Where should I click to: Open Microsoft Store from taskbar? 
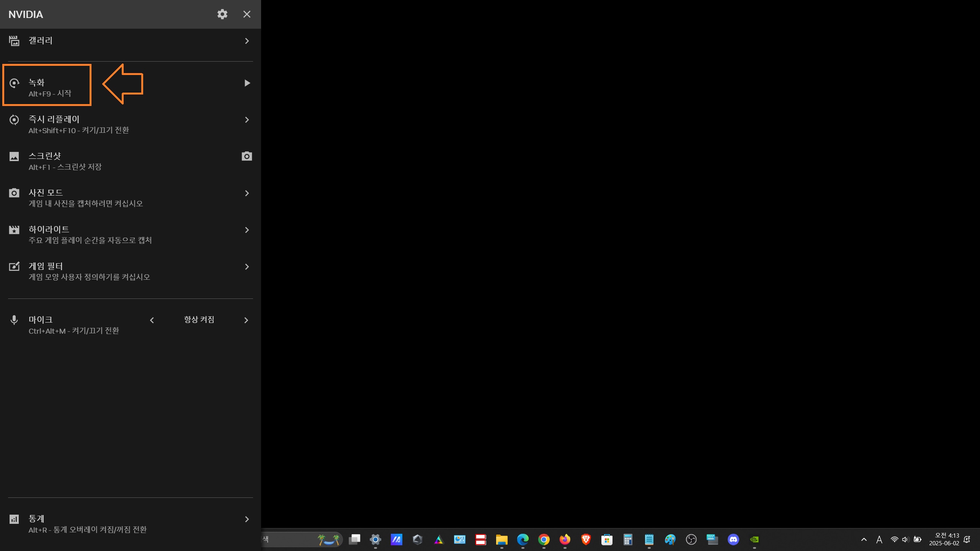point(607,540)
